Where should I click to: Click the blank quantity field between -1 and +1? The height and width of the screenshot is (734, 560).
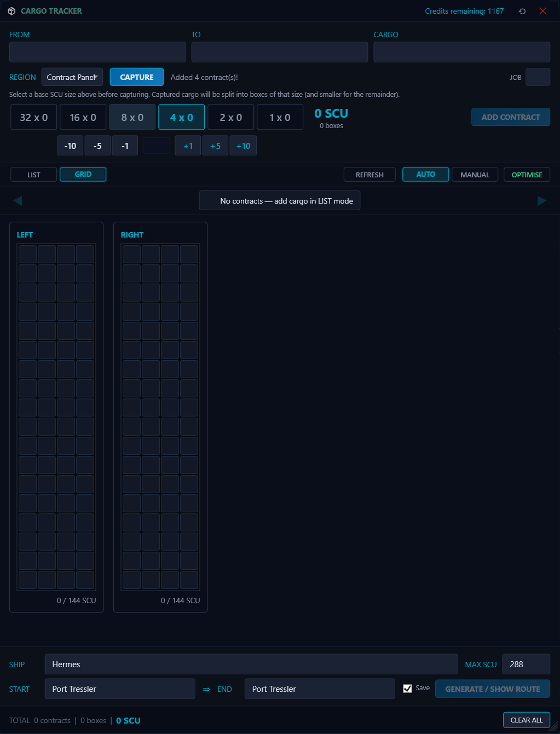pos(157,146)
